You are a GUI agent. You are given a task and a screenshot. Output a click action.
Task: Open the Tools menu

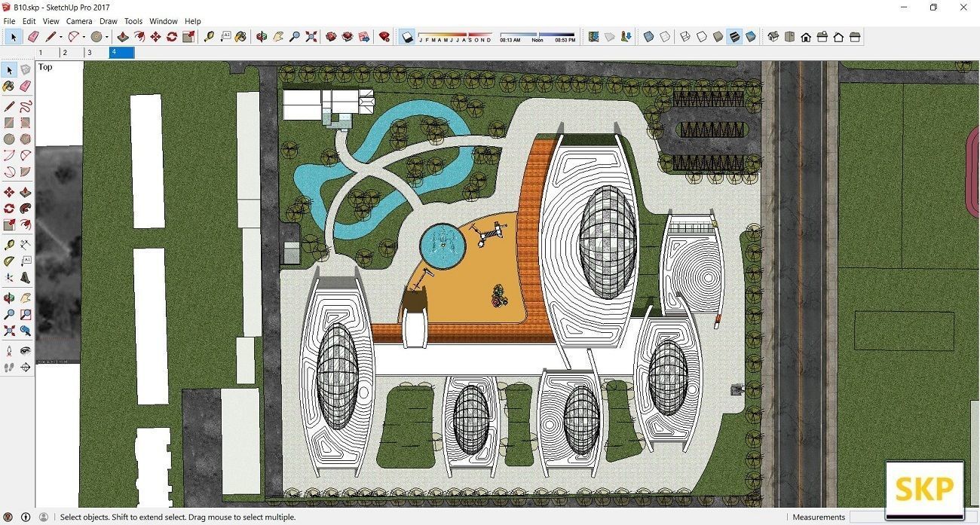click(x=133, y=21)
